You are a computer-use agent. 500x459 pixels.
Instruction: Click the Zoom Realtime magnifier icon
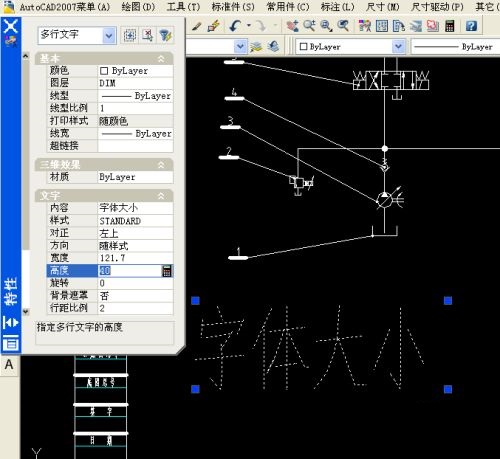click(309, 26)
